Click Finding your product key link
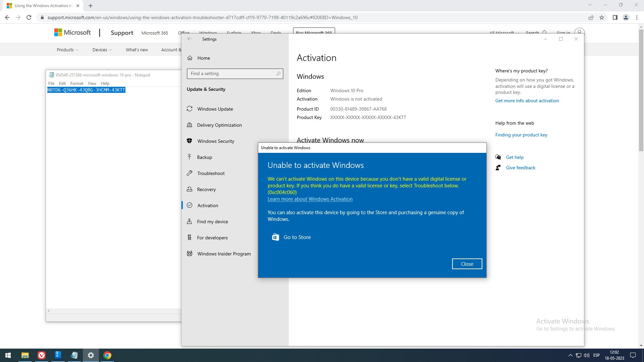The height and width of the screenshot is (362, 644). 521,135
